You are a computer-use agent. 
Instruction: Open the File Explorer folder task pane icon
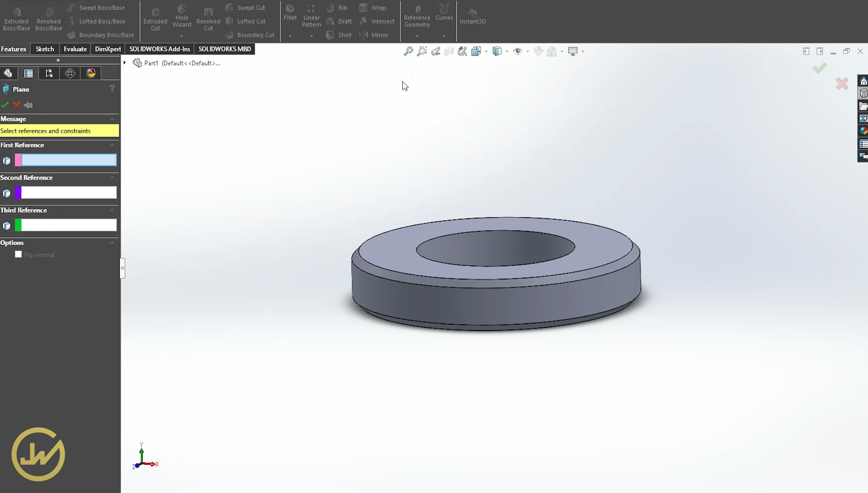tap(863, 106)
